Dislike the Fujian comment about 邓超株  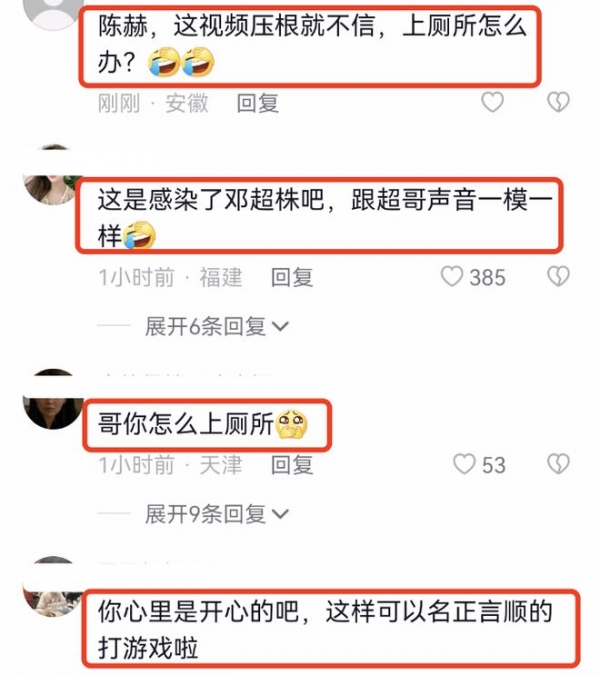click(x=558, y=276)
